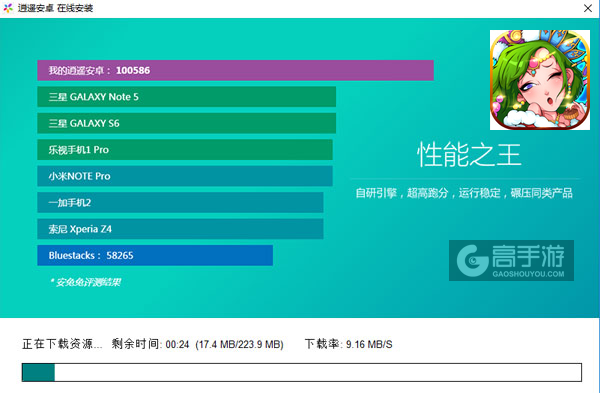
Task: Select the 小米NOTE Pro bar
Action: 185,176
